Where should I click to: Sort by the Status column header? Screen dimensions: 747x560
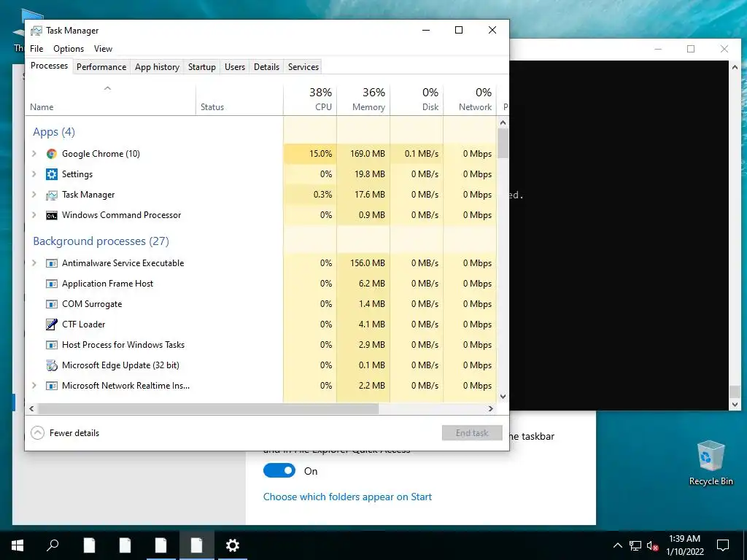point(239,99)
